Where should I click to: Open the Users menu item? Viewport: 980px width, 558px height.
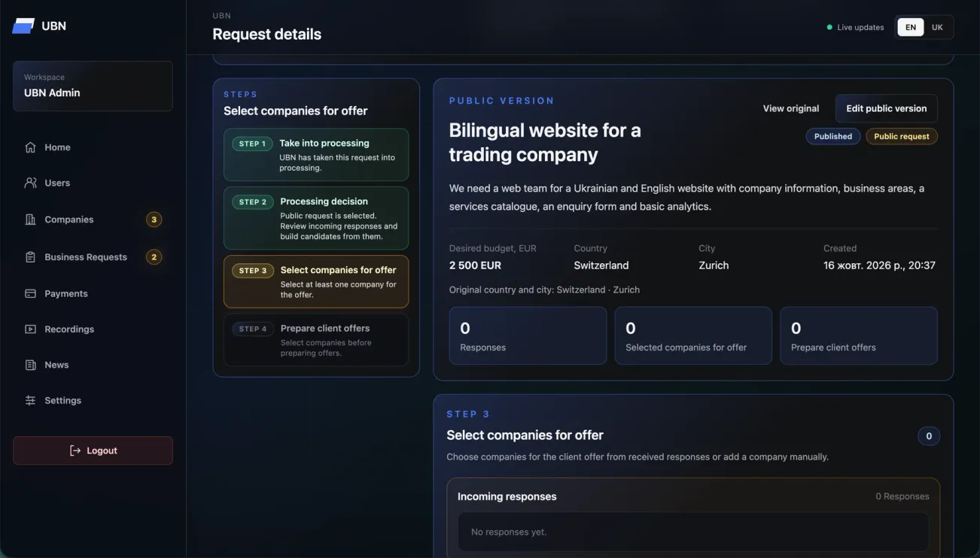click(93, 183)
